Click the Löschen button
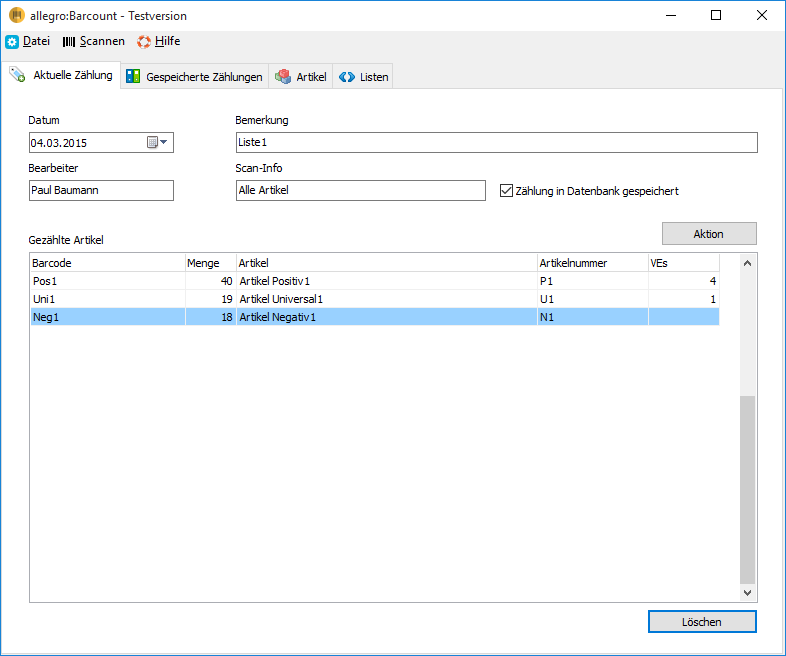 (702, 621)
